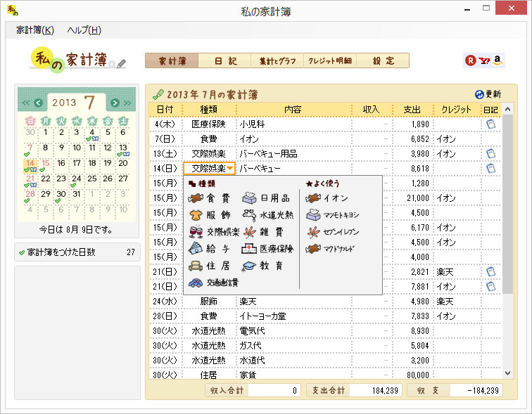This screenshot has width=532, height=414.
Task: Select calendar day 30 in July
Action: click(61, 196)
